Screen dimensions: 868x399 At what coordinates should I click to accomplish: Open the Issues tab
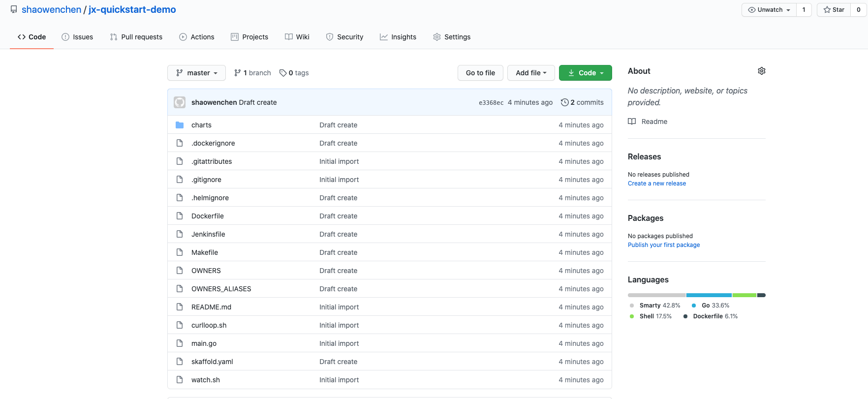tap(77, 37)
